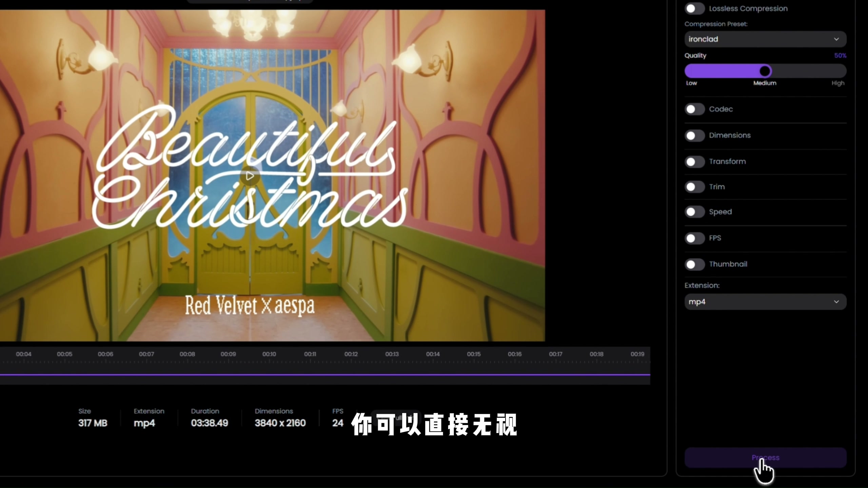Click the Quality slider handle at Medium
868x488 pixels.
[765, 71]
